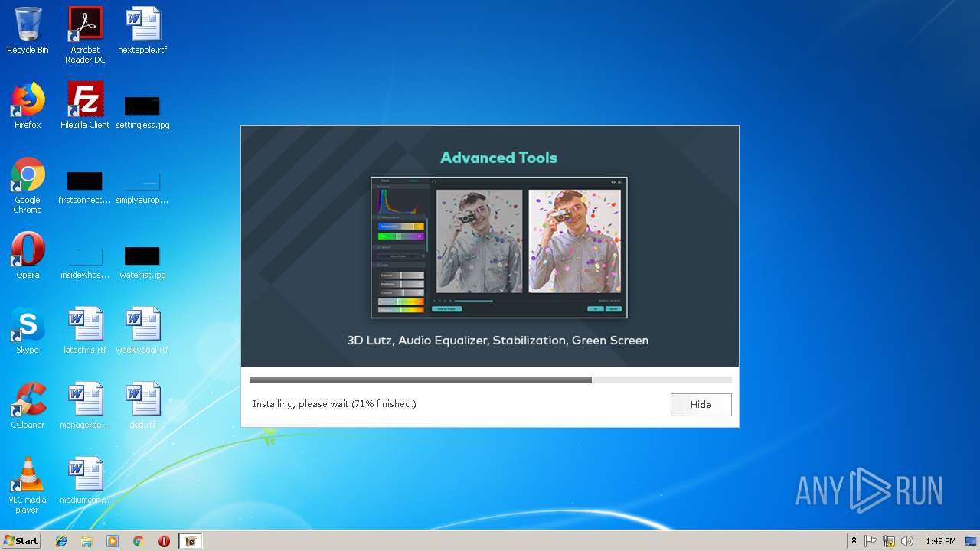
Task: Select the simplyeurop... desktop file
Action: point(142,187)
